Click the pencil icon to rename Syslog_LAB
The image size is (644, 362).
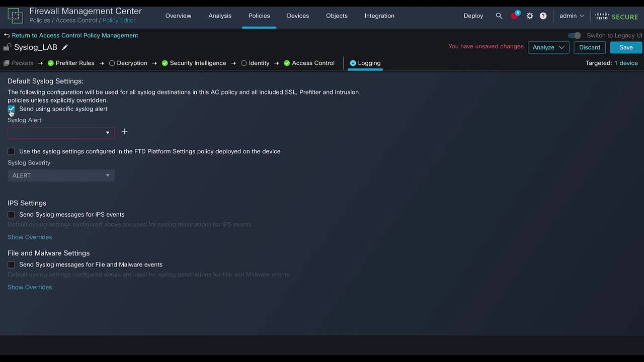65,47
